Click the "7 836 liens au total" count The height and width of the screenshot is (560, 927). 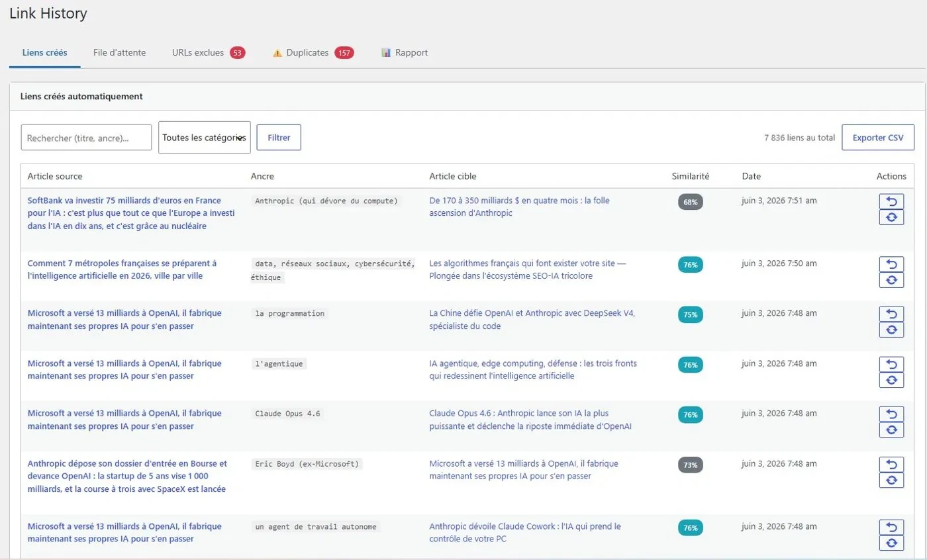click(799, 138)
